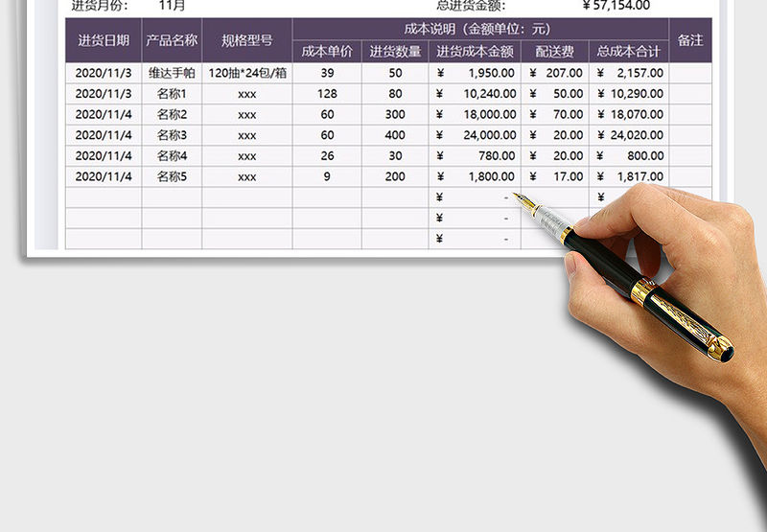Select the 11月 month value cell
The image size is (767, 532).
[172, 5]
